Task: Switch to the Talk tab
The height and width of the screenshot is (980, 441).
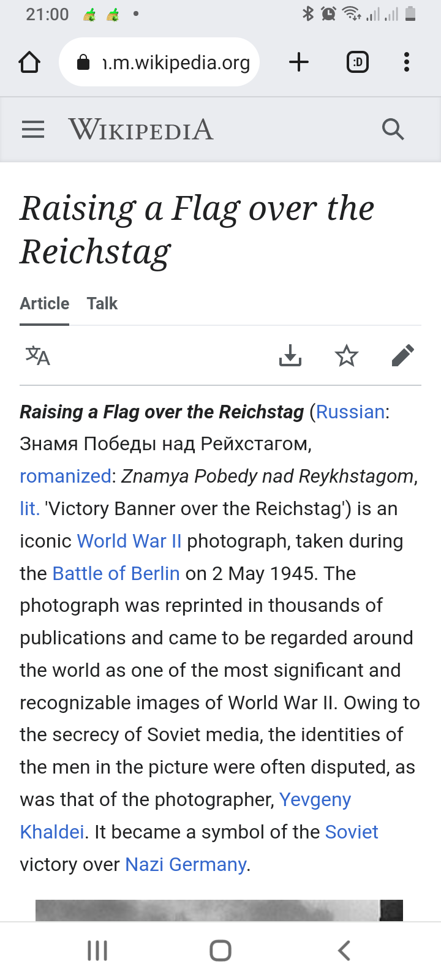Action: point(102,304)
